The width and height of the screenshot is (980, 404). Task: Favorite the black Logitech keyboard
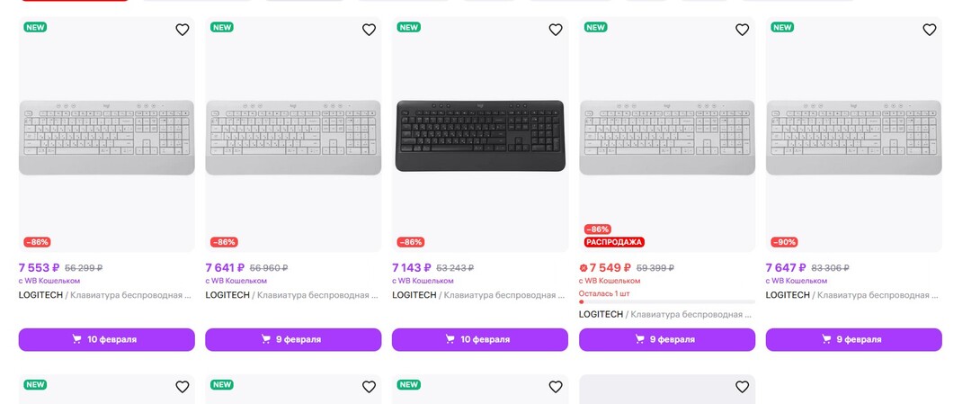(x=556, y=30)
